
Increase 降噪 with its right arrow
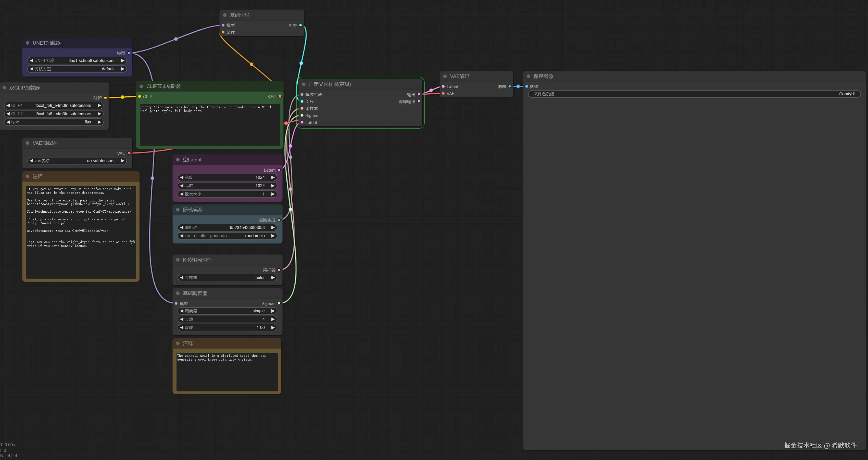[273, 327]
